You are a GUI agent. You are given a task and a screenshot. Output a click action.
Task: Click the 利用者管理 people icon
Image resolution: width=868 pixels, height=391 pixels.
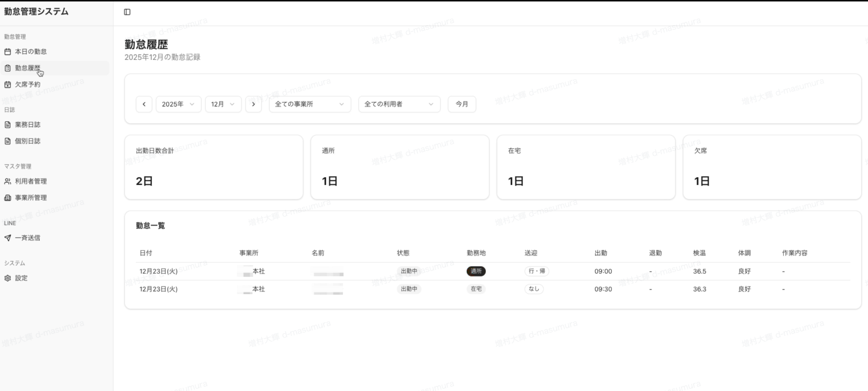point(8,181)
